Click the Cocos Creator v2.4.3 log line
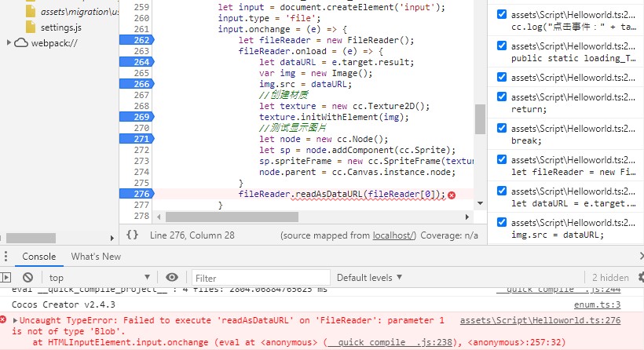The height and width of the screenshot is (350, 644). tap(64, 304)
